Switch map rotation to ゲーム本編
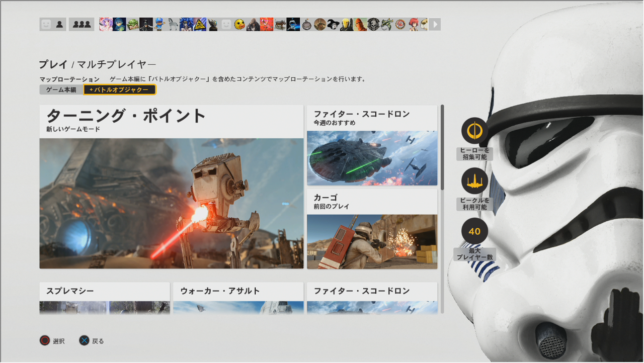Viewport: 644px width, 363px height. [61, 89]
